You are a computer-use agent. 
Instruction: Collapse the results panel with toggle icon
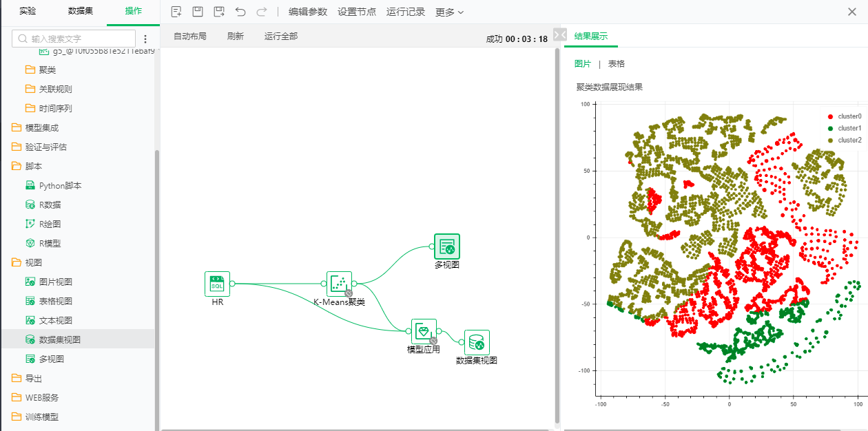tap(560, 35)
